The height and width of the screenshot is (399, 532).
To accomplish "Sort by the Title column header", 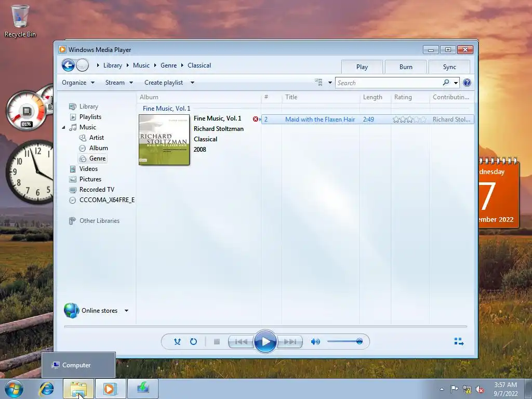I will click(291, 97).
